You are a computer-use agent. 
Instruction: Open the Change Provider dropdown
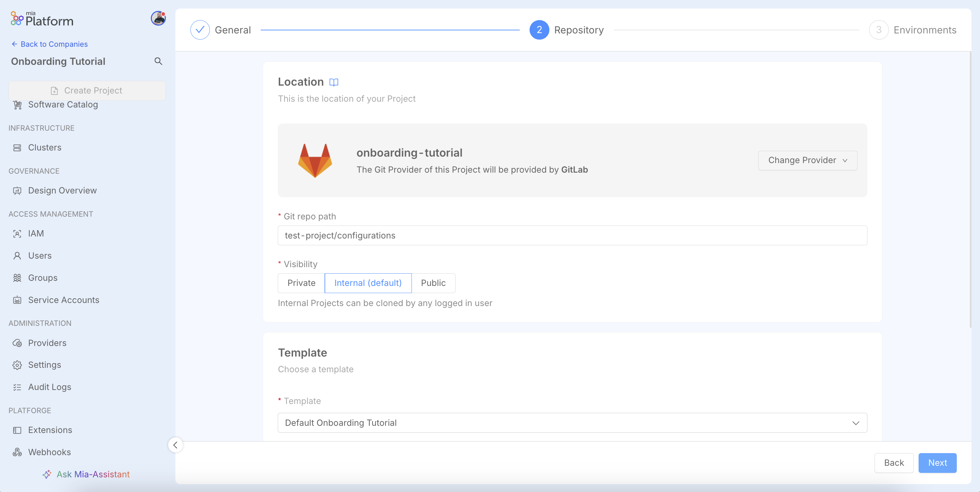tap(807, 161)
